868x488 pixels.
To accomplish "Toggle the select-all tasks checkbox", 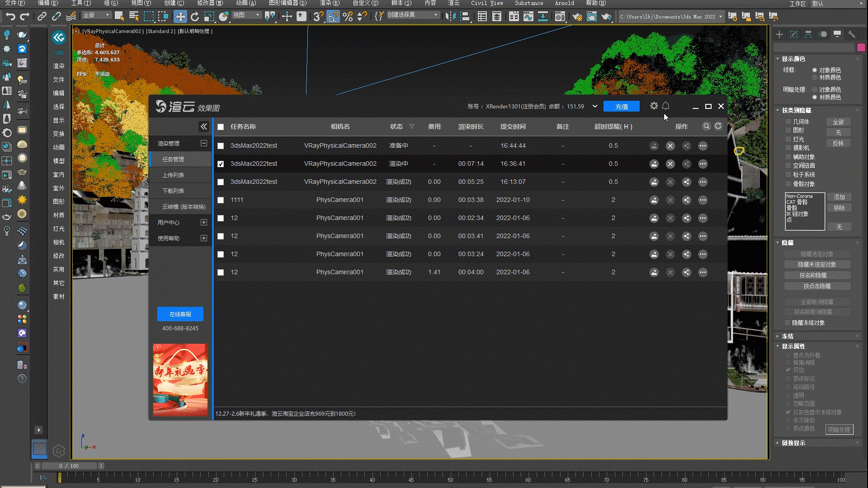I will (221, 127).
